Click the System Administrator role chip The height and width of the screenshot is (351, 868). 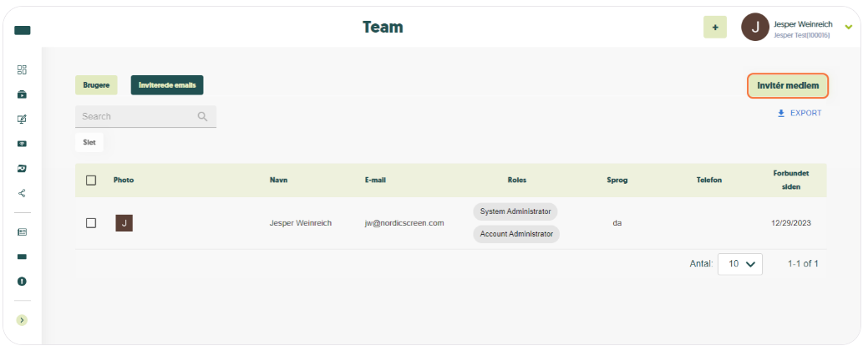point(515,211)
